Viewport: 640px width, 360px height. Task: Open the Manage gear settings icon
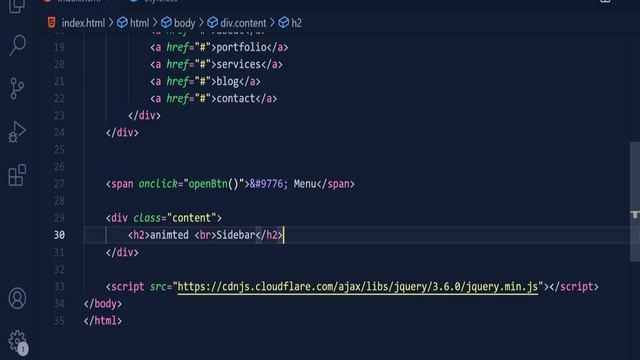pyautogui.click(x=18, y=342)
